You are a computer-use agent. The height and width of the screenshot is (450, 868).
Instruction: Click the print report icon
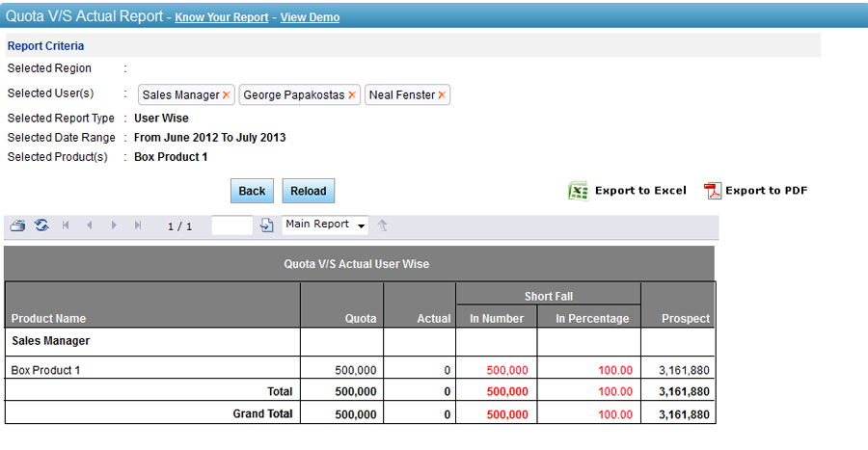pyautogui.click(x=17, y=225)
